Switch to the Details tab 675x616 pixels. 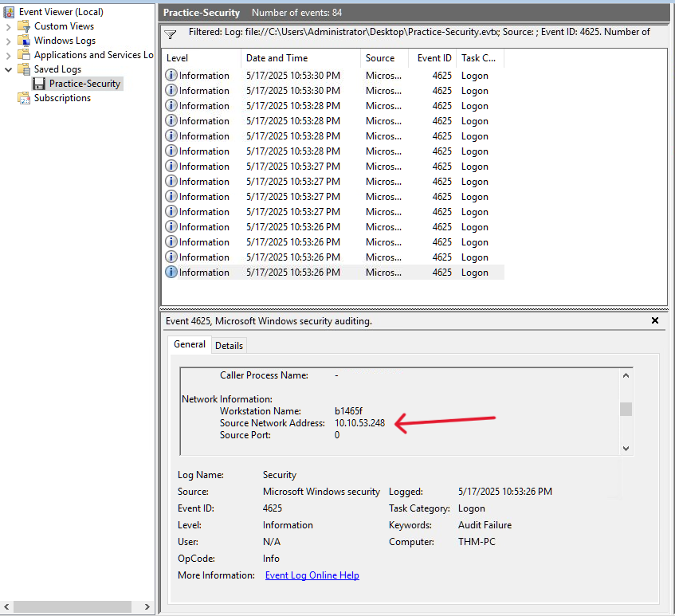(229, 345)
